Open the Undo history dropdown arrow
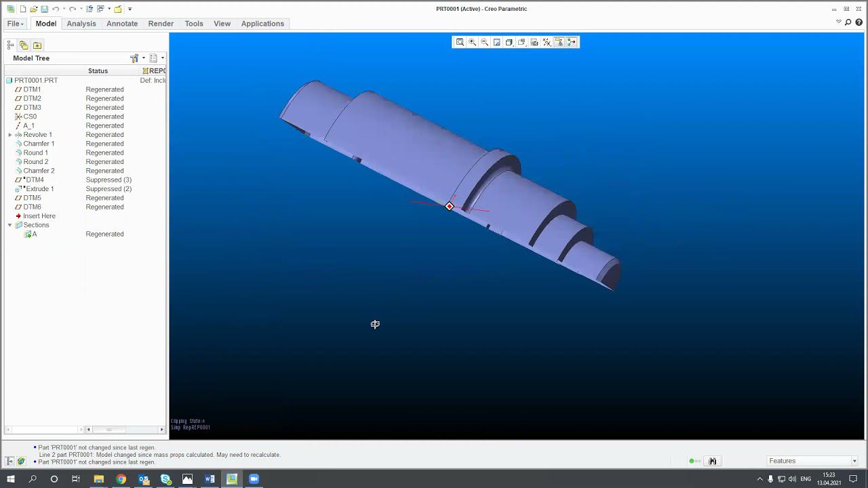The height and width of the screenshot is (488, 868). (x=64, y=9)
